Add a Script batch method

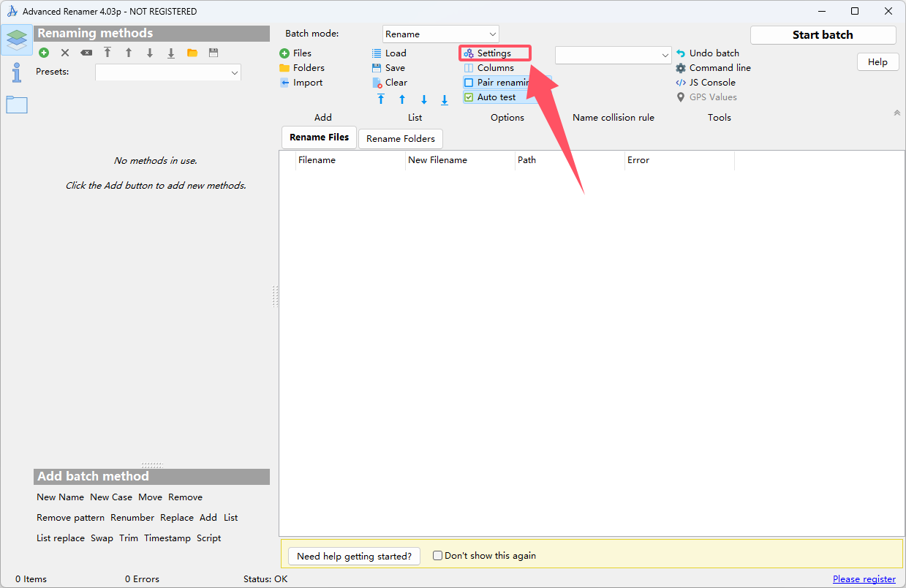click(x=209, y=538)
